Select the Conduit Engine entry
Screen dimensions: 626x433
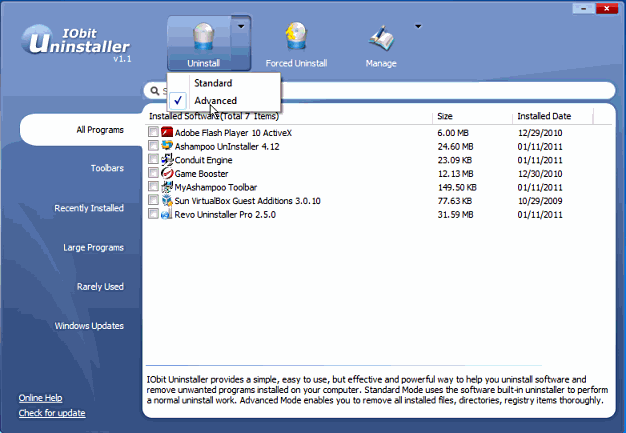(x=203, y=160)
